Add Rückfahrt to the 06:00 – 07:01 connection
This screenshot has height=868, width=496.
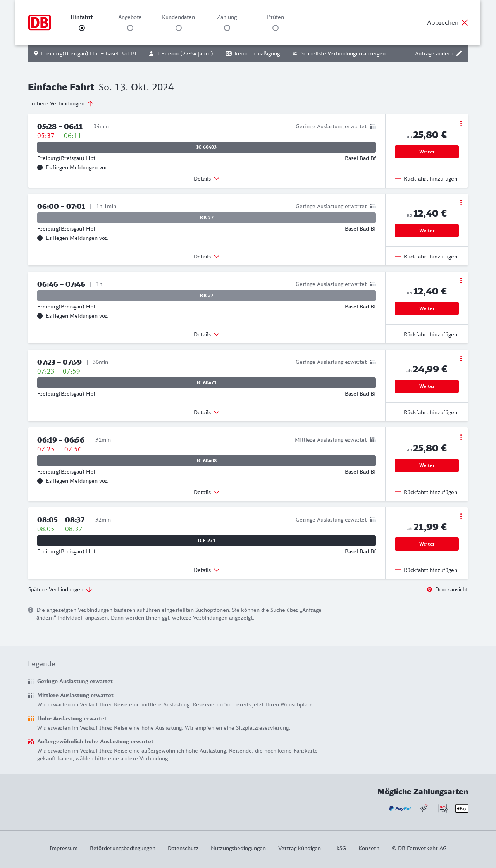pos(426,257)
